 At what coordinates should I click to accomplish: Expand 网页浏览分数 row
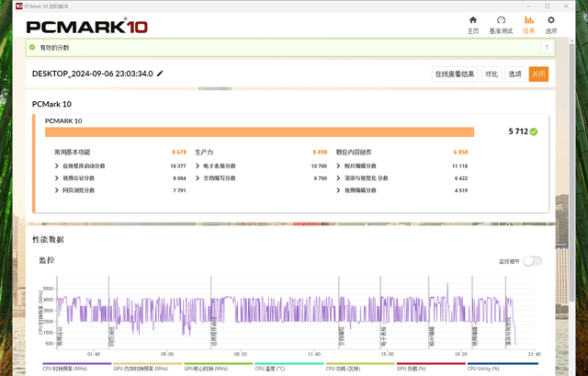[x=57, y=190]
